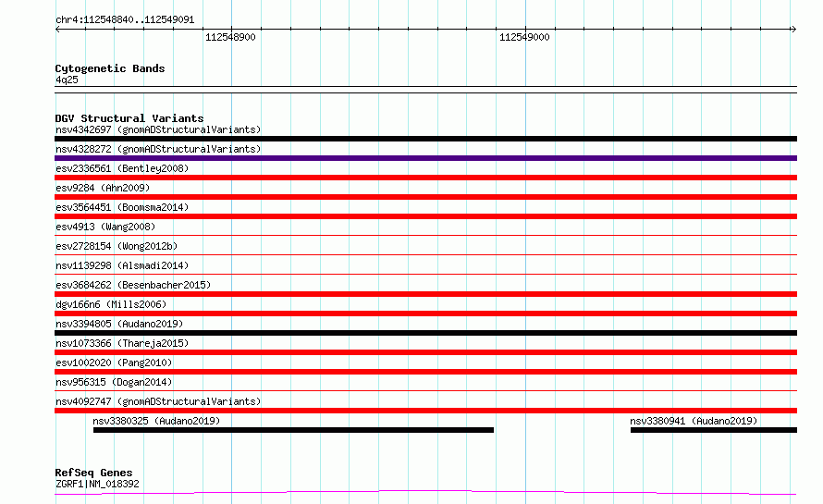
Task: Click the 112549000 ruler position label
Action: pyautogui.click(x=524, y=37)
